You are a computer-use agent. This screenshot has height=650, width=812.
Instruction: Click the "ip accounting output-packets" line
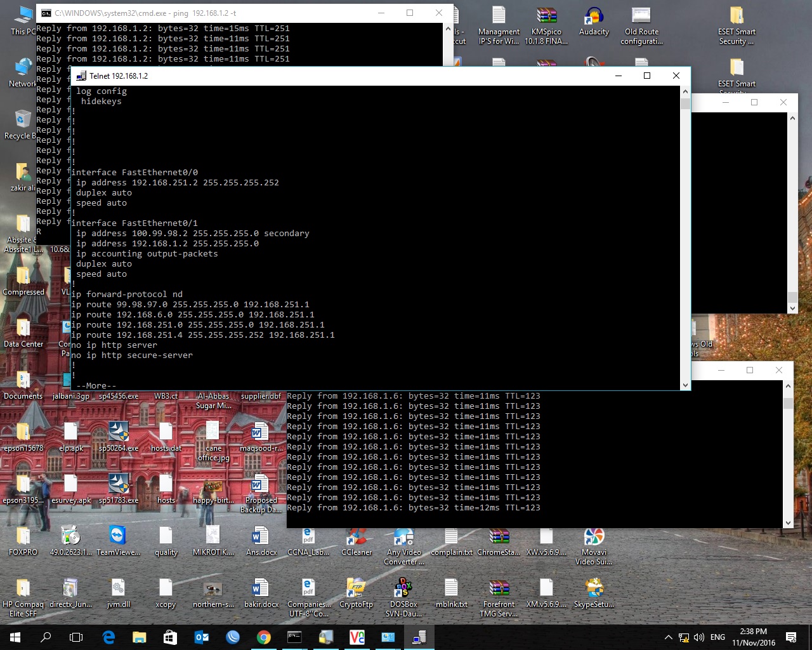(147, 254)
